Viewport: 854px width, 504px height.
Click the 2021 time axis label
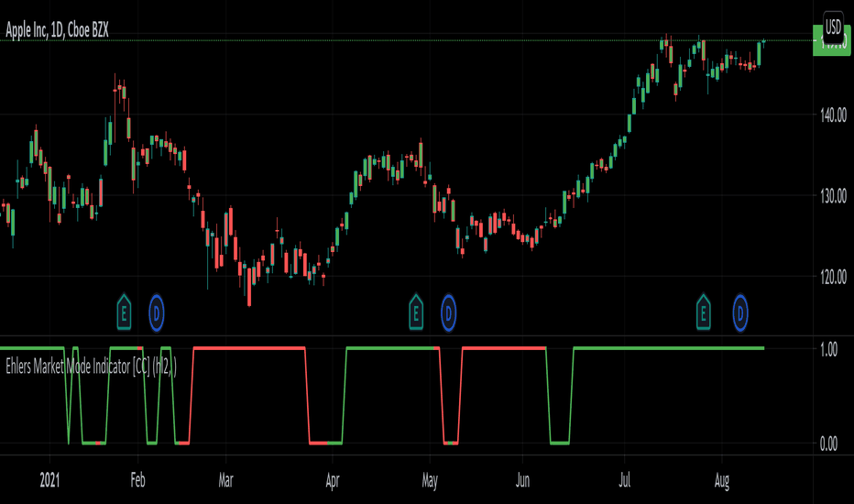click(49, 480)
